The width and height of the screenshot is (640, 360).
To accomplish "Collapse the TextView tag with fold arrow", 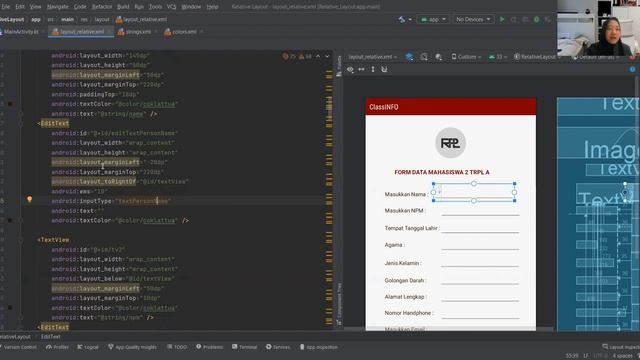I will (20, 240).
